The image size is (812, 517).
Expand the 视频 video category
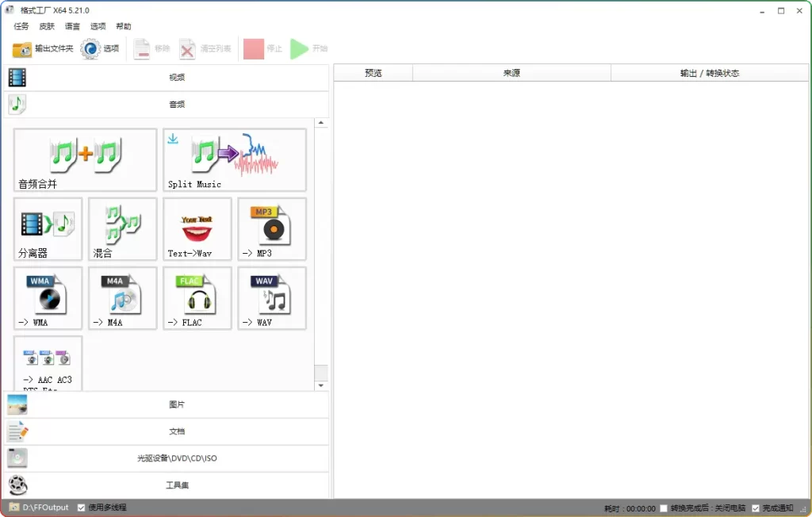tap(167, 78)
